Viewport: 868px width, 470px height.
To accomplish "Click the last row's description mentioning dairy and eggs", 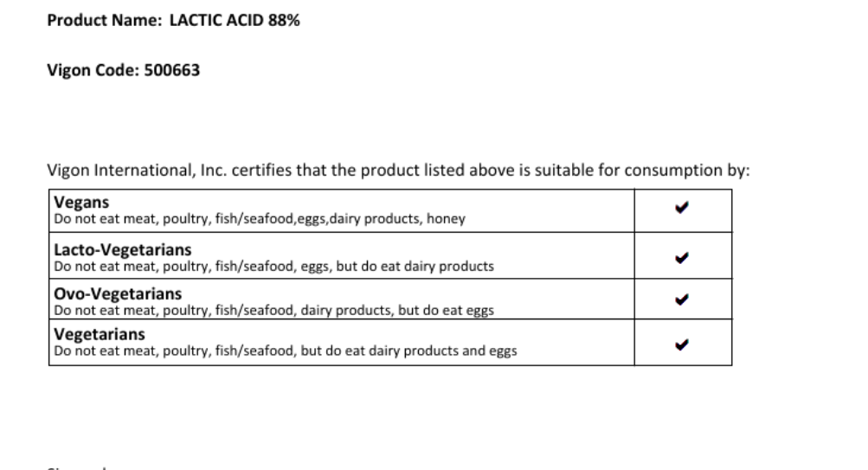I will click(x=286, y=351).
